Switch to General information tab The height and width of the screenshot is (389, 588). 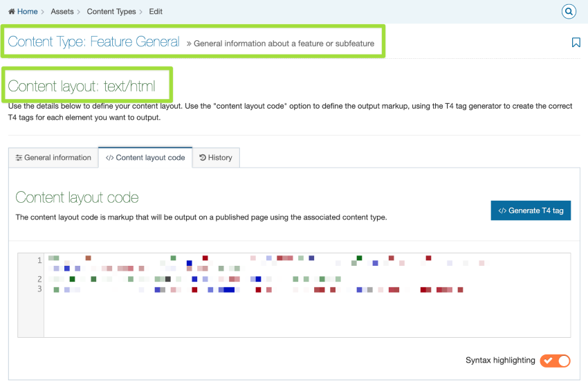[53, 158]
